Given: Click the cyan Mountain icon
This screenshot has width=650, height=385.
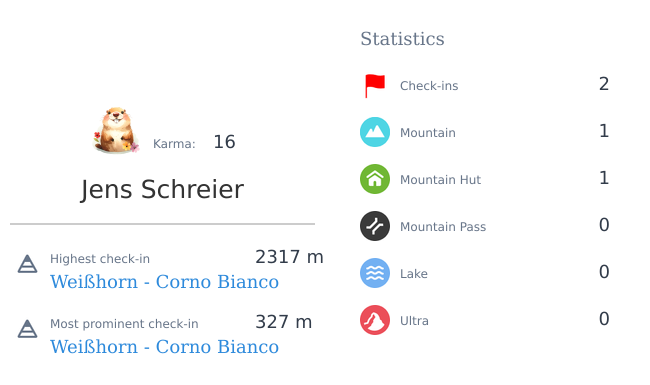Looking at the screenshot, I should click(375, 132).
